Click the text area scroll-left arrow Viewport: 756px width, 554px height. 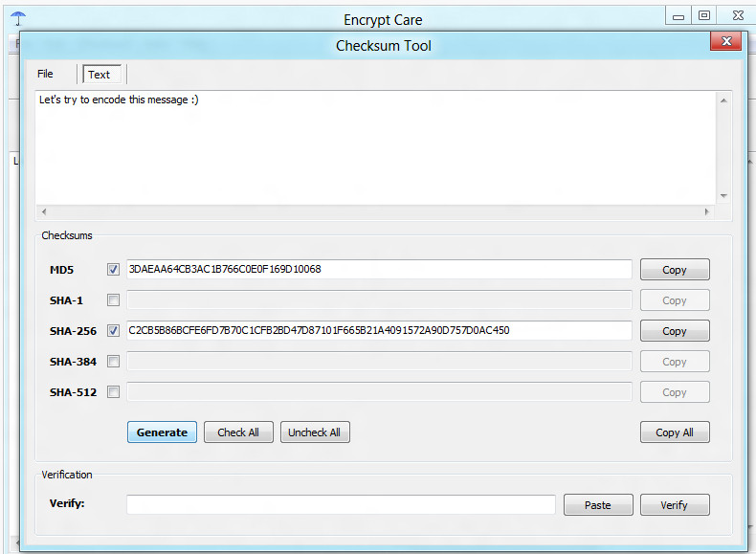[x=44, y=211]
